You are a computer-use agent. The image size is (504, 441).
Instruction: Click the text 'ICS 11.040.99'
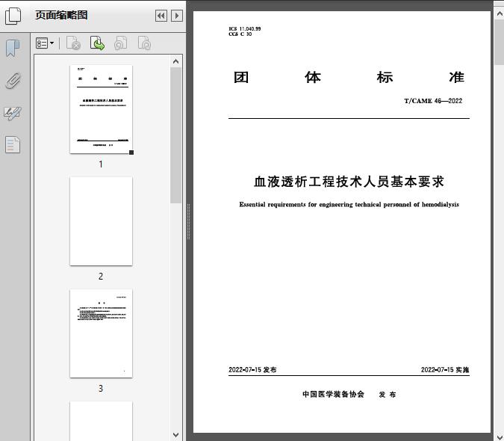(x=245, y=28)
